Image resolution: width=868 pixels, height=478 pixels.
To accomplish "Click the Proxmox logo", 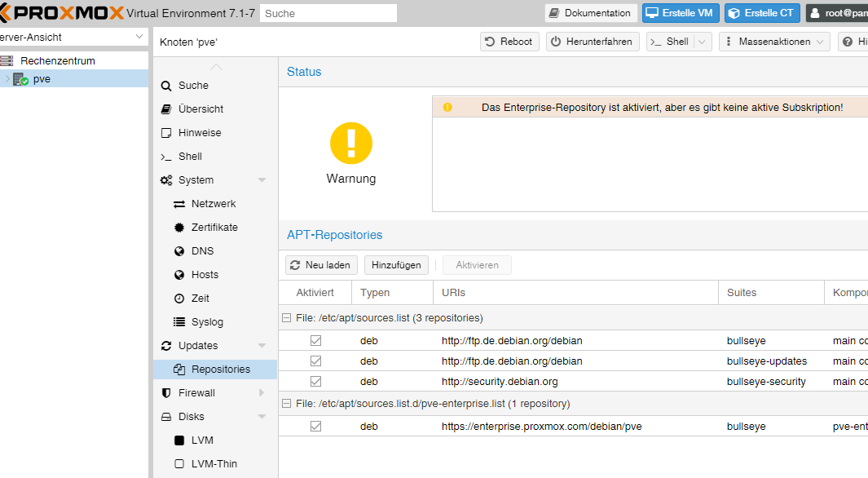I will [61, 13].
